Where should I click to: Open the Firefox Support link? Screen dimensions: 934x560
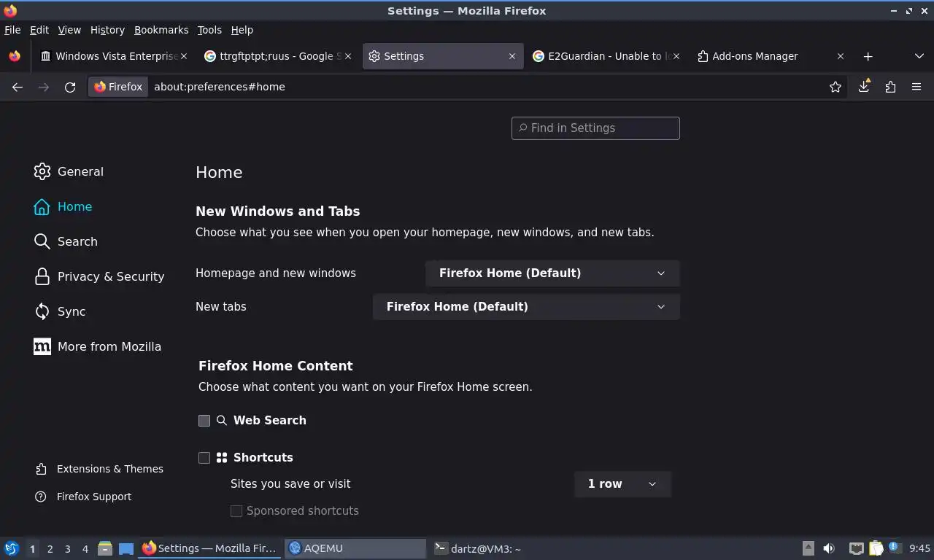coord(83,497)
